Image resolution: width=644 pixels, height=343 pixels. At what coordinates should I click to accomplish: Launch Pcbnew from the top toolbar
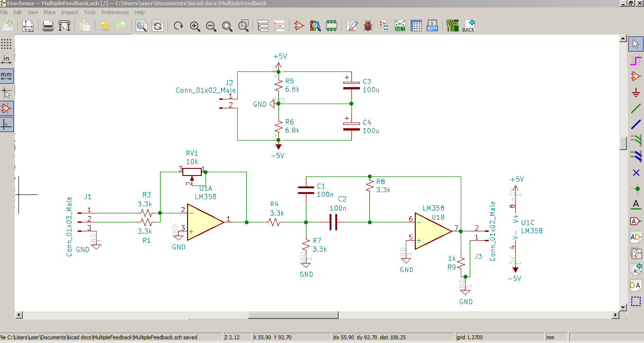pos(452,26)
